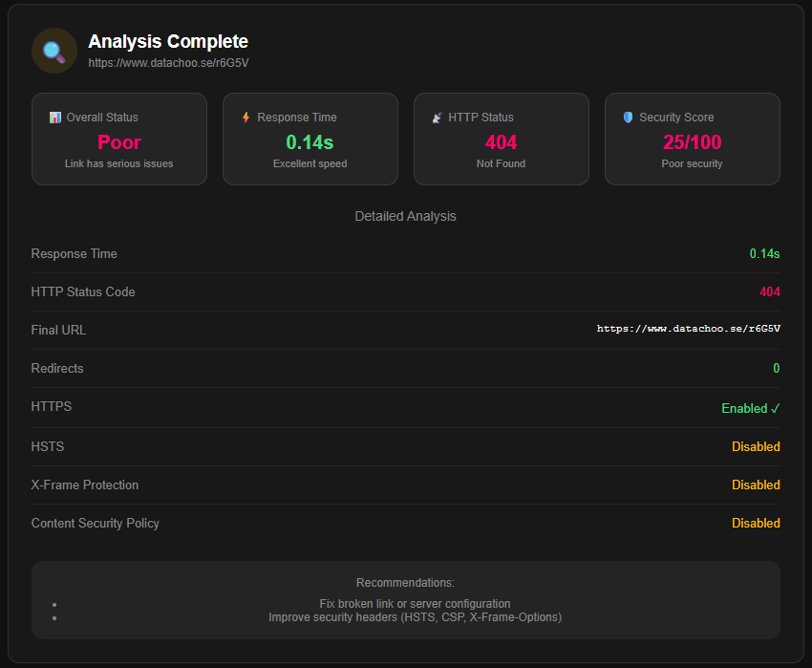The height and width of the screenshot is (668, 812).
Task: Click the second Recommendations bullet point
Action: click(54, 617)
